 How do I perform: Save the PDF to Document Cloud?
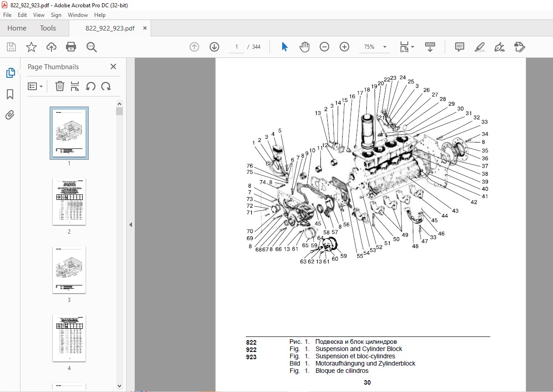51,47
